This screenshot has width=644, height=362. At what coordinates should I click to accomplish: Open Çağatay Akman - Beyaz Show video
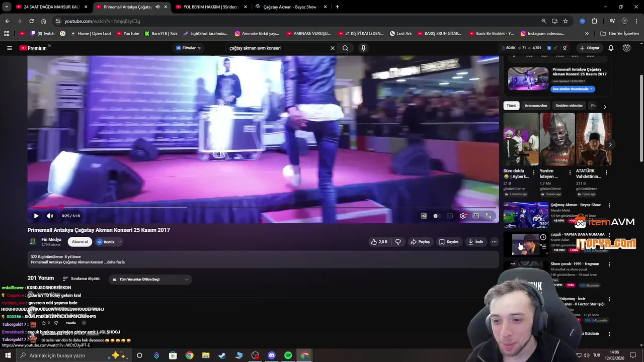click(x=526, y=215)
